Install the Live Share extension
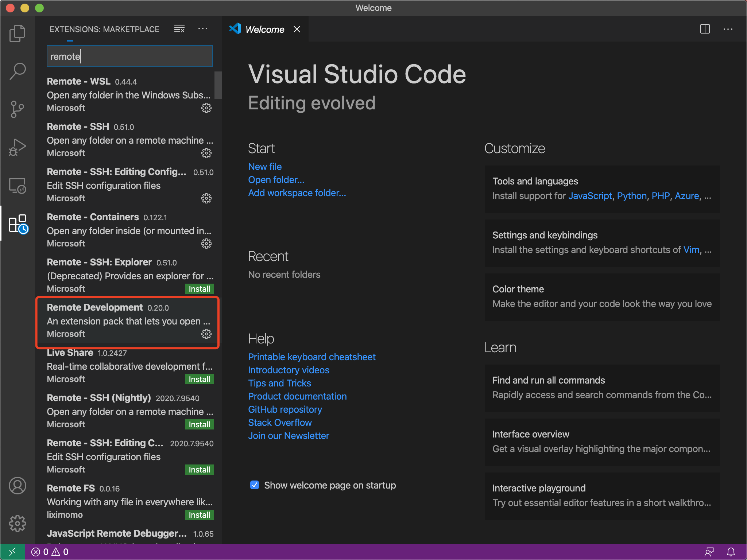 click(199, 379)
